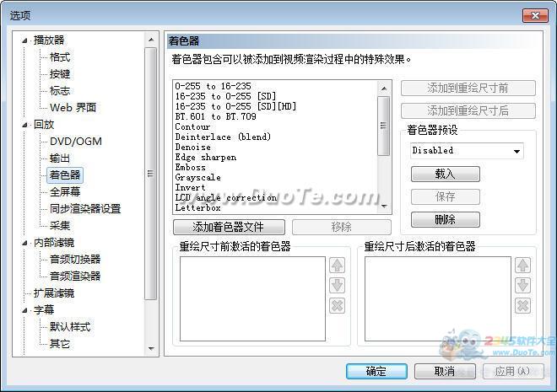Collapse the 播放器 tree node
557x392 pixels.
tap(26, 40)
